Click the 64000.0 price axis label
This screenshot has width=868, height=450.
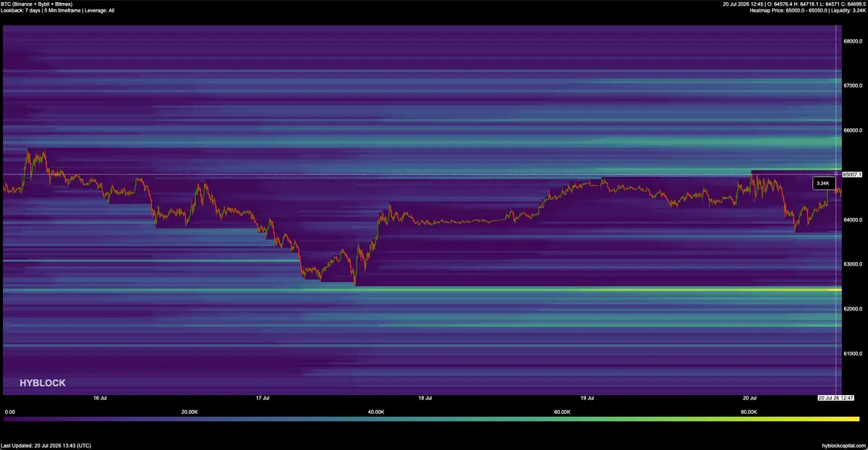(854, 219)
